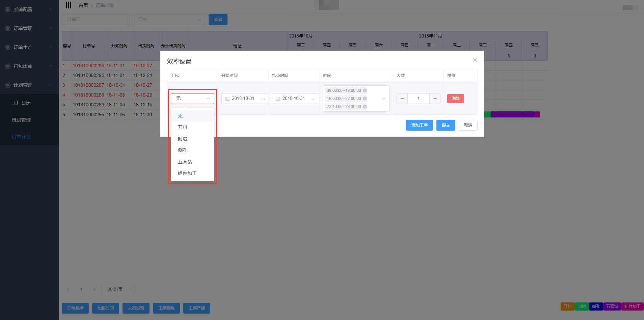
Task: Collapse the 工序 dropdown showing 无
Action: (x=208, y=99)
